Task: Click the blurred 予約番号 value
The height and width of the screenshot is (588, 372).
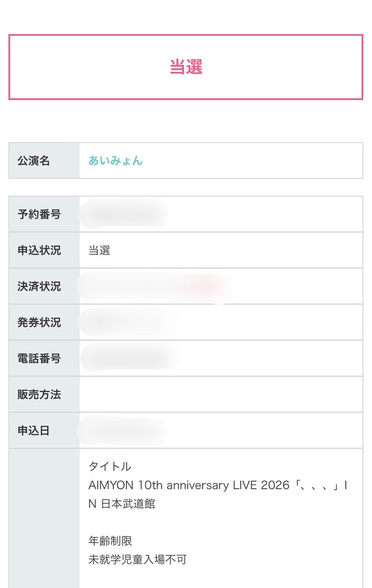Action: tap(125, 214)
